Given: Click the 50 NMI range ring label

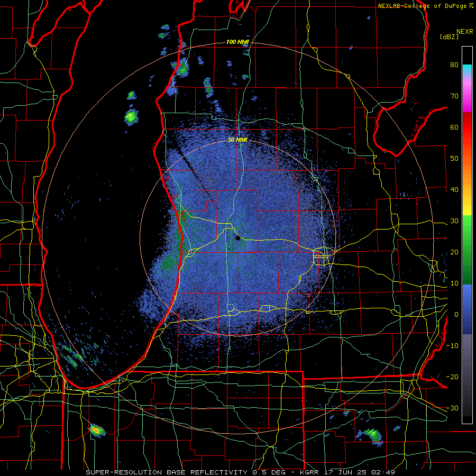Looking at the screenshot, I should point(237,140).
